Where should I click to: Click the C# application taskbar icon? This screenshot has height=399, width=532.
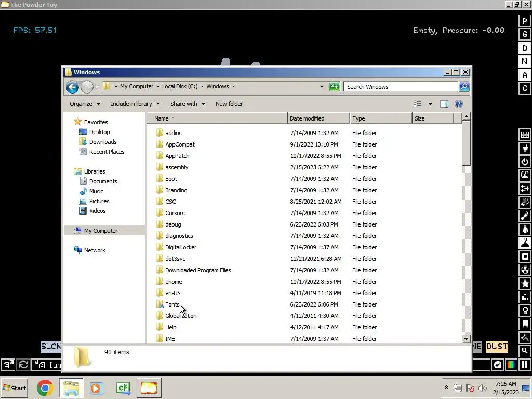[123, 388]
